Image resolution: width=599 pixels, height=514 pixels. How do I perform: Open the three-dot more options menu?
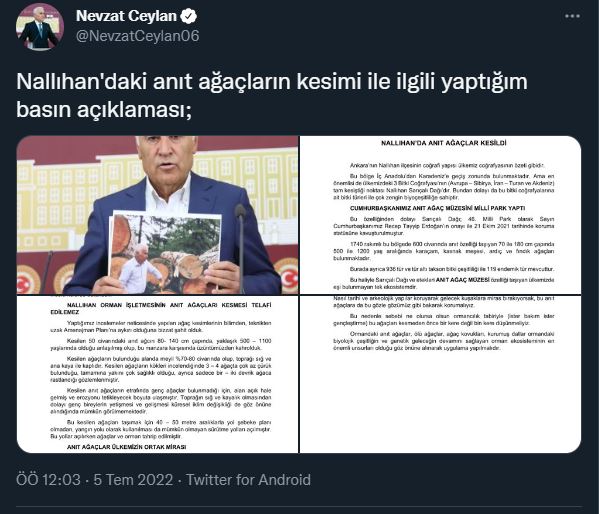pyautogui.click(x=572, y=16)
